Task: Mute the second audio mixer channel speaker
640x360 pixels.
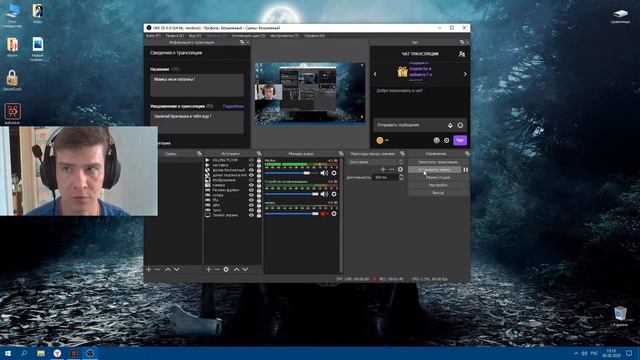Action: tap(324, 194)
